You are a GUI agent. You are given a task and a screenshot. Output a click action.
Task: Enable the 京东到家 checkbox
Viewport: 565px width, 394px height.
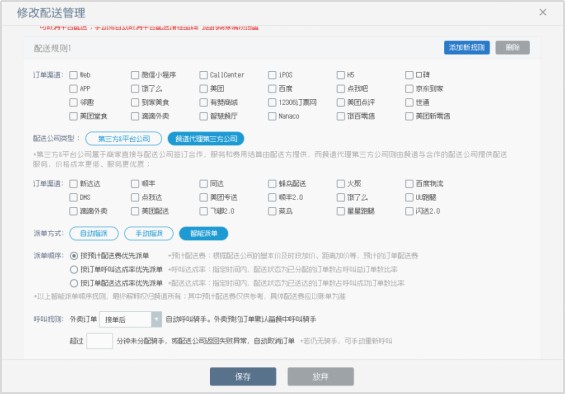point(409,88)
